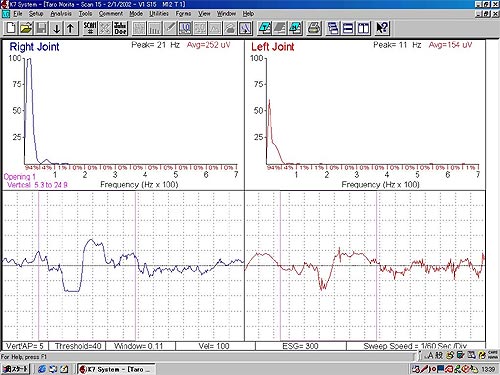Click the SCAN # toolbar button
Image resolution: width=500 pixels, height=375 pixels.
click(x=90, y=28)
